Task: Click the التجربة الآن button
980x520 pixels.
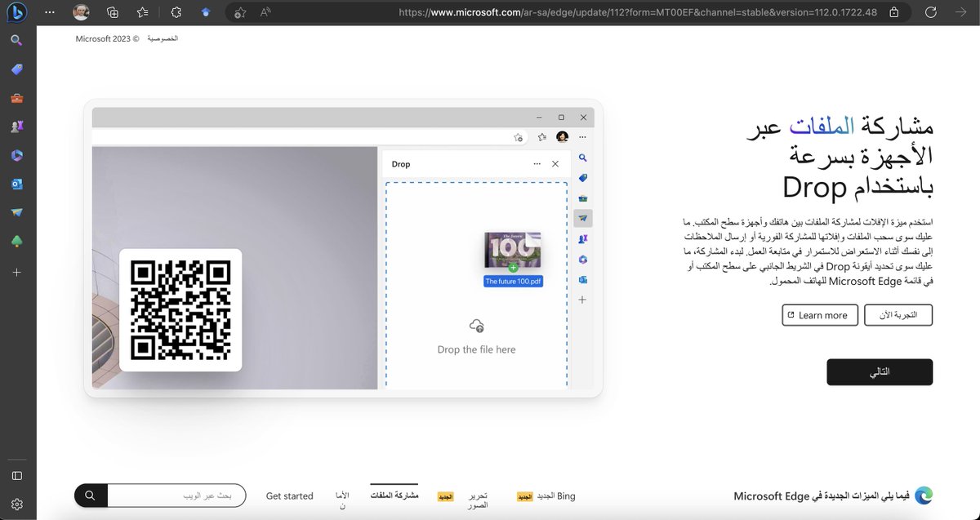Action: pos(898,315)
